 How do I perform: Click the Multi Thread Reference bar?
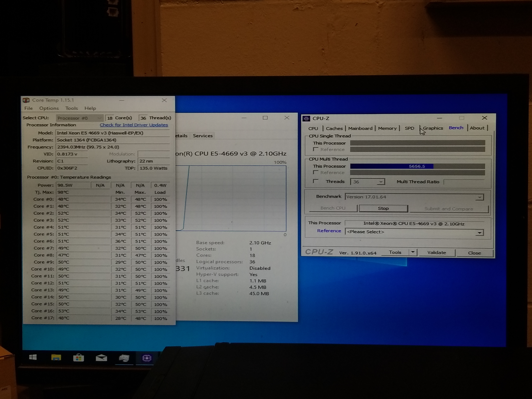point(417,172)
